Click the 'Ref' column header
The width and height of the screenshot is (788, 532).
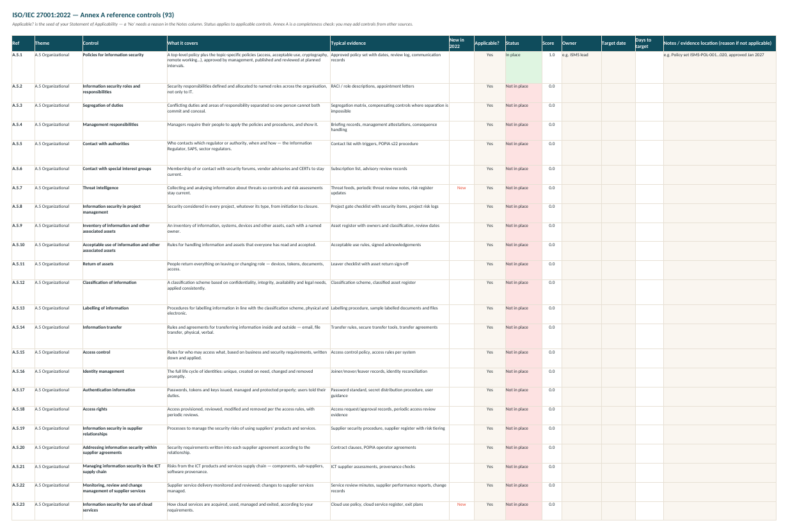(22, 43)
